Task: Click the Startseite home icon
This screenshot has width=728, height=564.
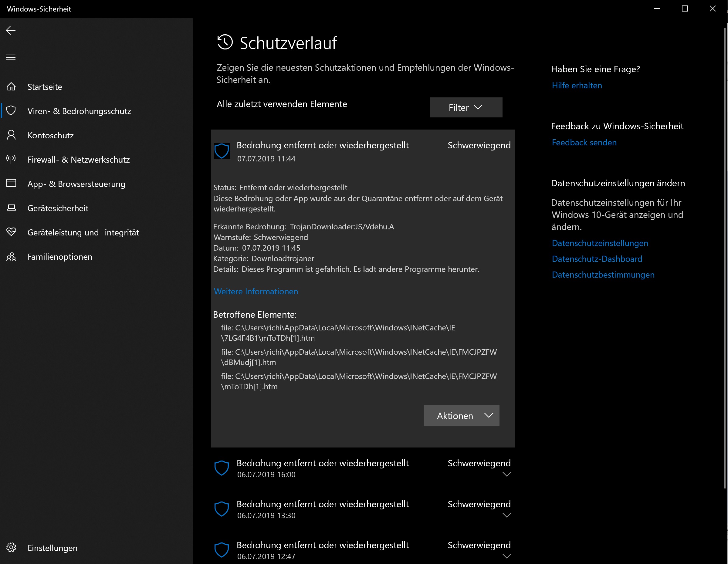Action: tap(11, 87)
